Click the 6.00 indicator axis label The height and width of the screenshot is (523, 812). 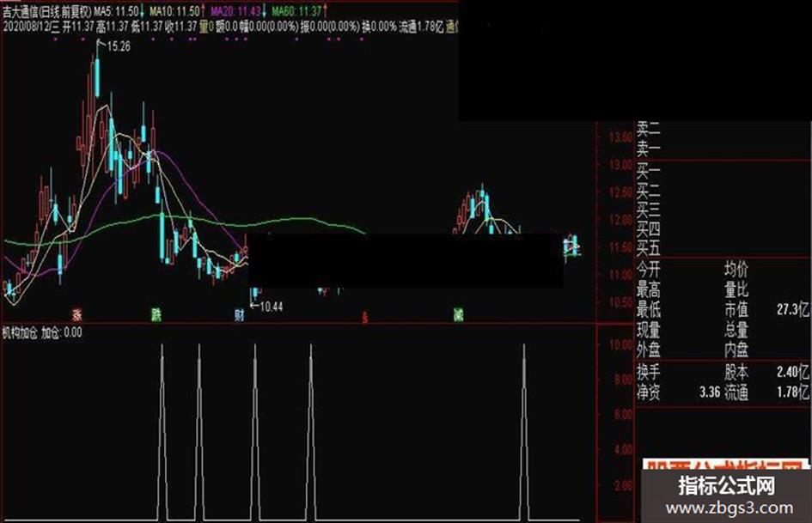tap(623, 415)
